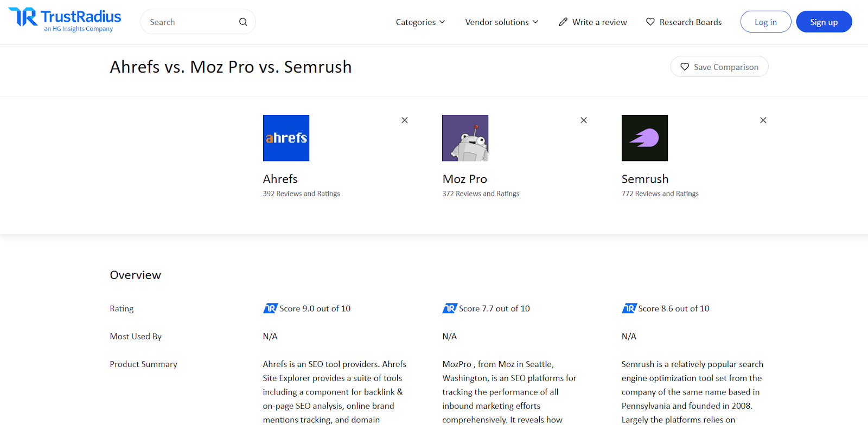
Task: Click the 'Ahrefs vs. Moz Pro vs. Semrush' heading
Action: coord(231,67)
